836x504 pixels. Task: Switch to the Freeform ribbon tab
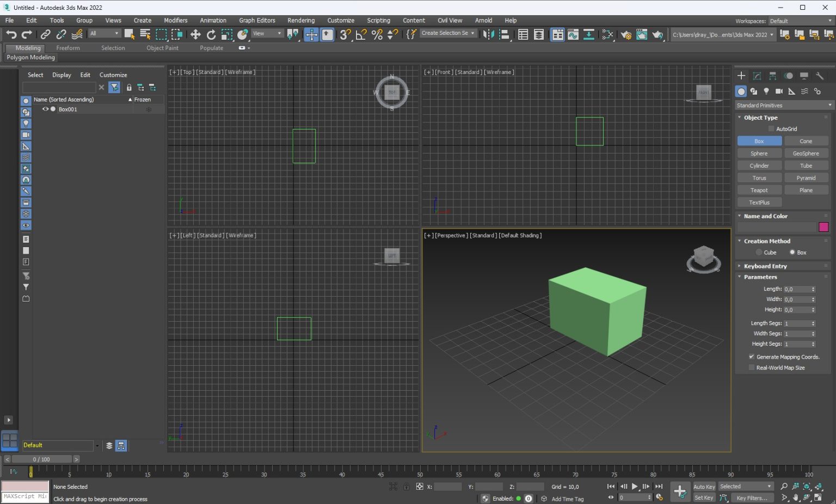[68, 48]
